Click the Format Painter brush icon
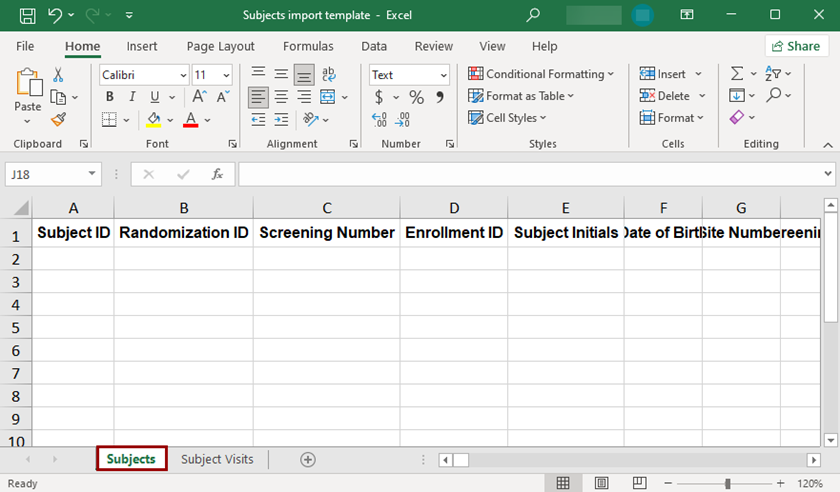 click(x=58, y=119)
